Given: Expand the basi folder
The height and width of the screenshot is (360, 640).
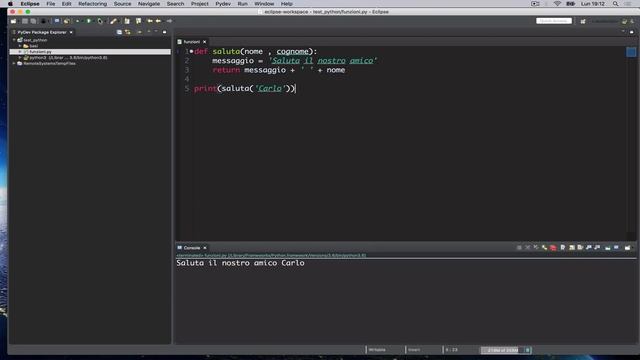Looking at the screenshot, I should pos(20,46).
